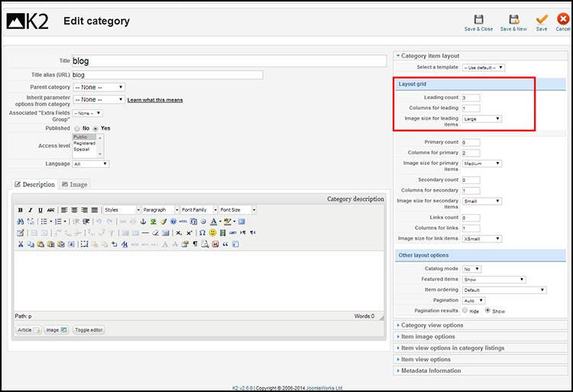Open the Parent category dropdown

point(99,87)
